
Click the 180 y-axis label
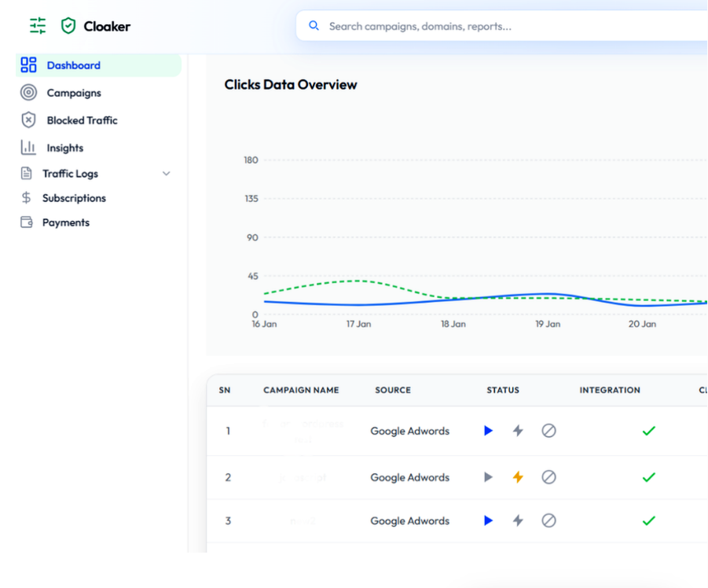click(251, 160)
